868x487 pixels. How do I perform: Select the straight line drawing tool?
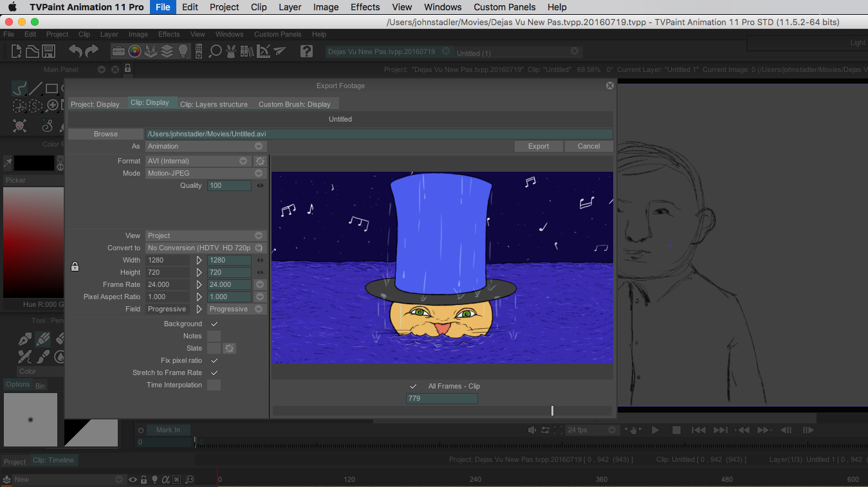click(36, 88)
